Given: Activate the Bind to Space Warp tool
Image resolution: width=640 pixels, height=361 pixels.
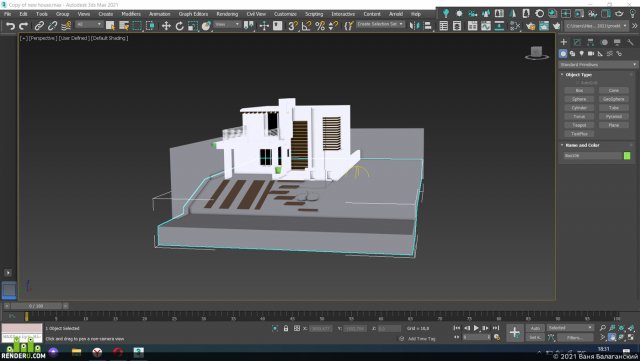Looking at the screenshot, I should 66,26.
